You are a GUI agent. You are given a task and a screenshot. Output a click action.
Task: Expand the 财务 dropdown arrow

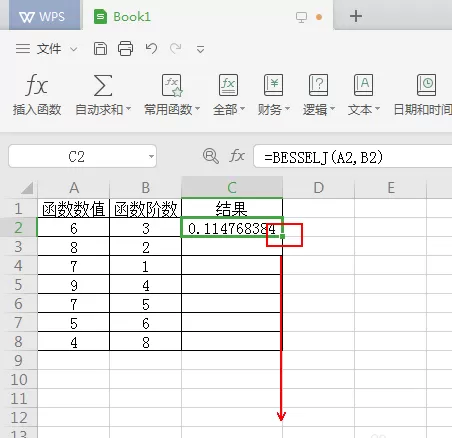[x=287, y=109]
